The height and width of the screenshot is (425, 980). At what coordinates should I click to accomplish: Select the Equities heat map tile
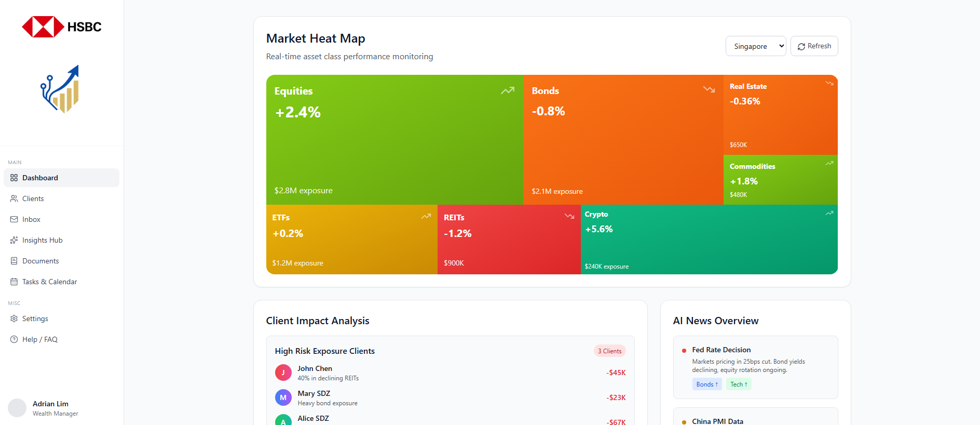point(394,140)
